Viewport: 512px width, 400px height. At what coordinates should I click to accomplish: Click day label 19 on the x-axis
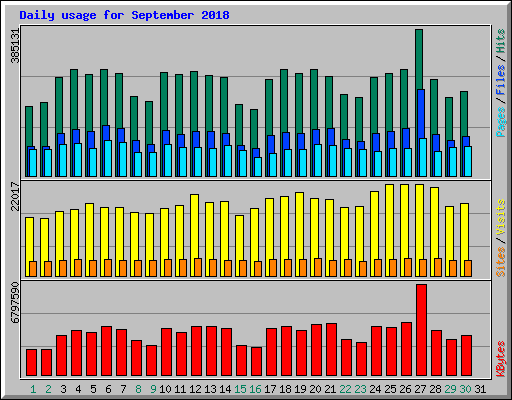tap(300, 389)
